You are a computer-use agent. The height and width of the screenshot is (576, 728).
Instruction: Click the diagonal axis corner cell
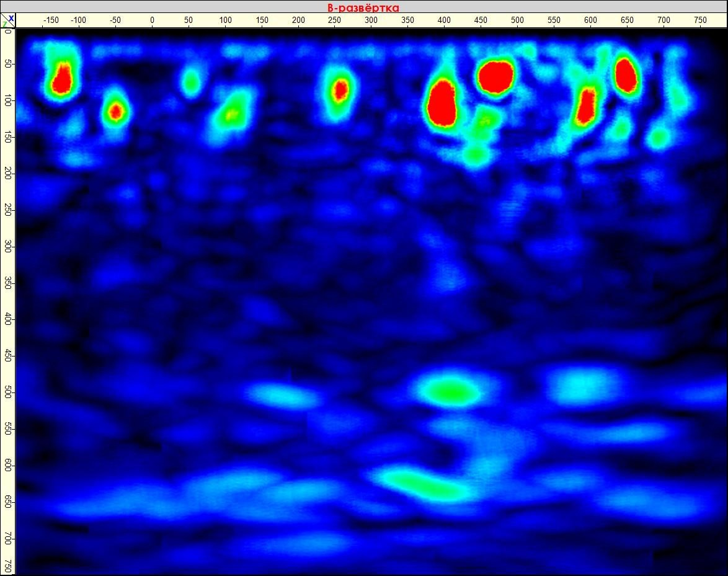tap(9, 19)
